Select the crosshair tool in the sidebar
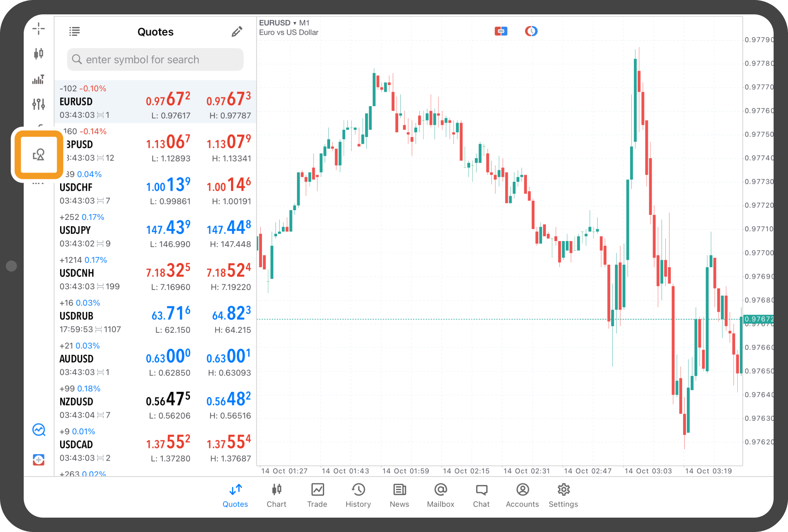This screenshot has height=532, width=788. tap(39, 29)
